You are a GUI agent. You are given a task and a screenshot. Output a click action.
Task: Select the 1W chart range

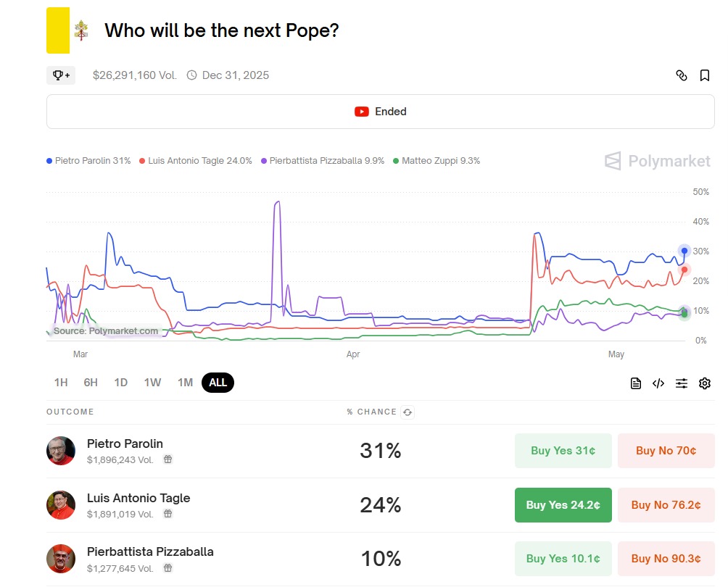pyautogui.click(x=152, y=383)
